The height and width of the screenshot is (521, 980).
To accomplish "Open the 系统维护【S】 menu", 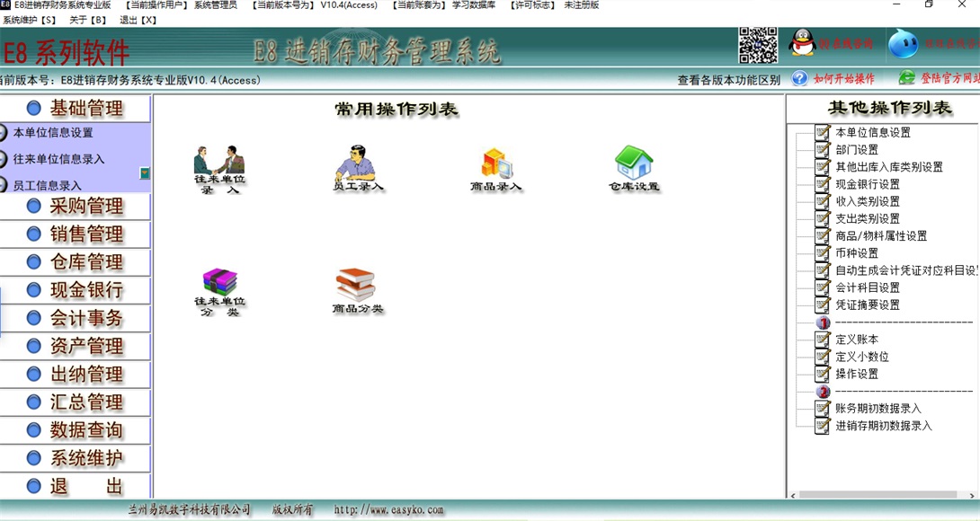I will [30, 20].
